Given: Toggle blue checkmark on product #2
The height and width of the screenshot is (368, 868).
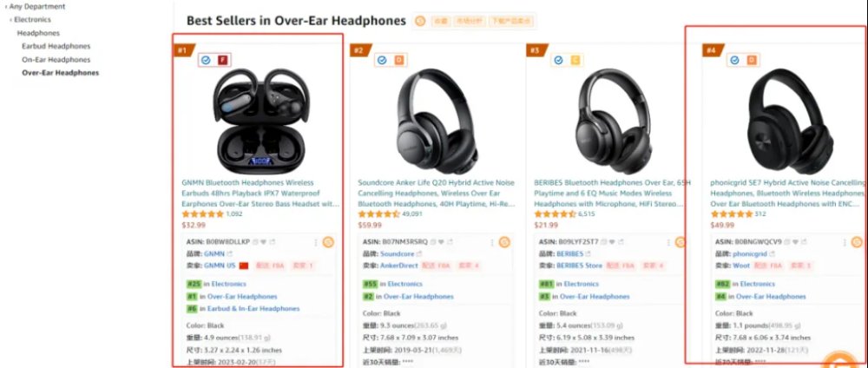Looking at the screenshot, I should [x=382, y=60].
